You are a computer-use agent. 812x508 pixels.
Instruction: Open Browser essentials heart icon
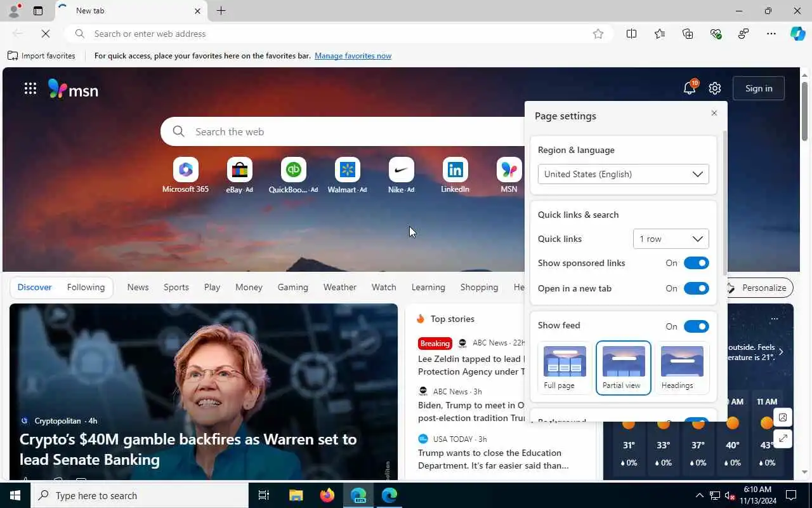(716, 34)
